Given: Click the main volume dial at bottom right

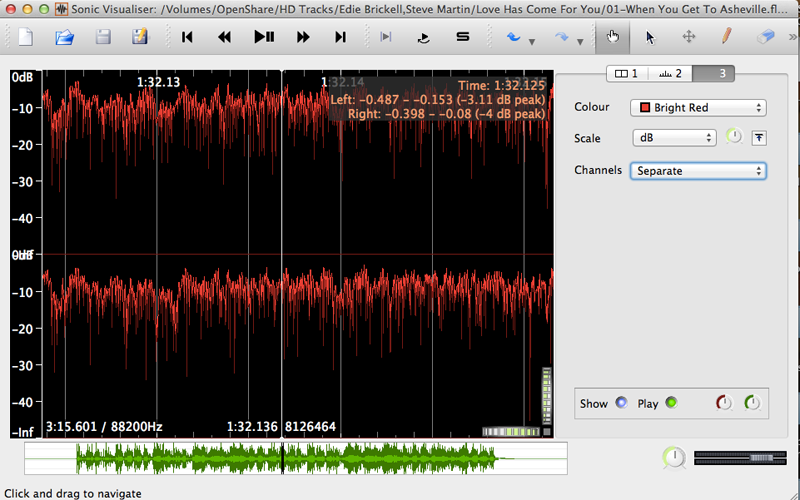Looking at the screenshot, I should coord(674,458).
